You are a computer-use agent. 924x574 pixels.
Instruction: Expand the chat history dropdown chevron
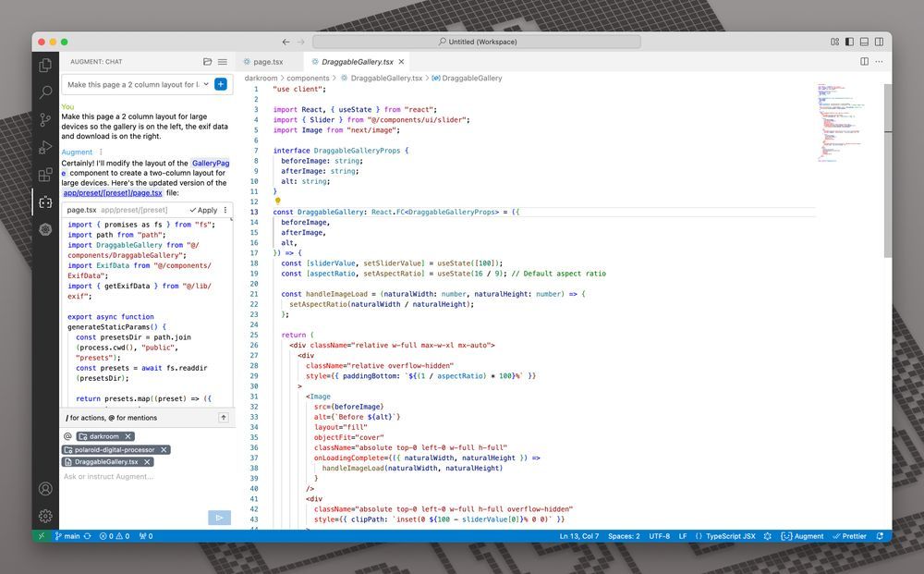pos(206,84)
